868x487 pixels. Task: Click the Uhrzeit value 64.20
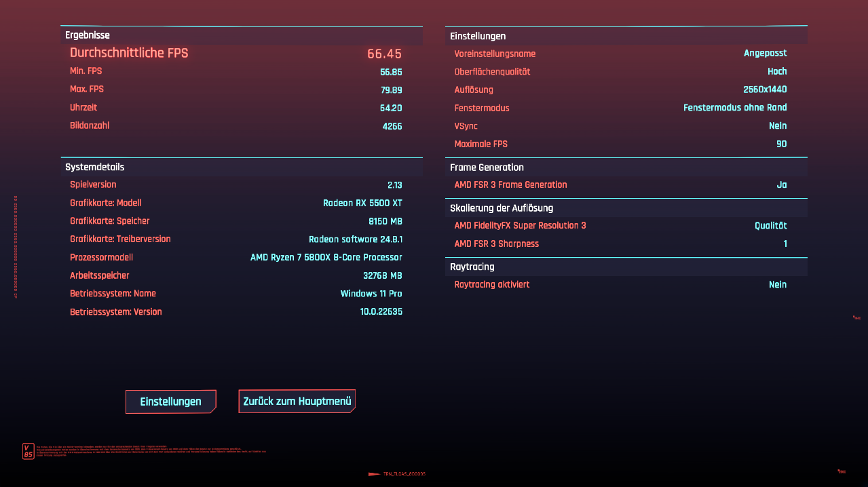point(391,108)
